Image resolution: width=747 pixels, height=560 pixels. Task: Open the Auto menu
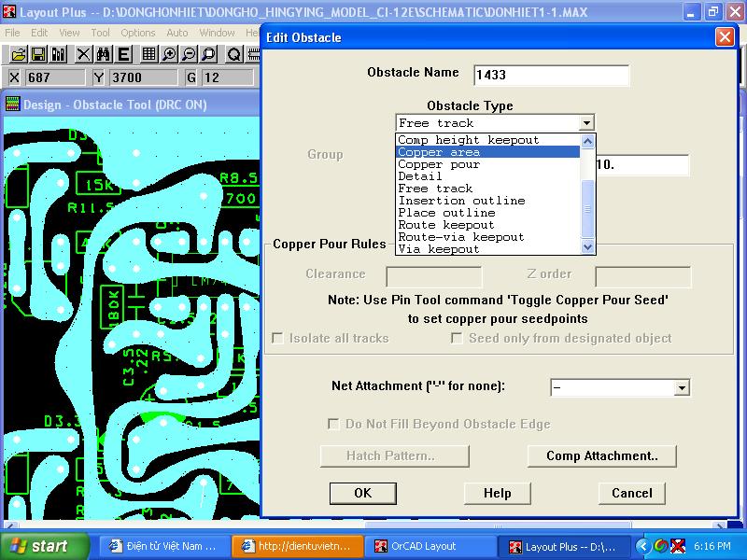(177, 33)
